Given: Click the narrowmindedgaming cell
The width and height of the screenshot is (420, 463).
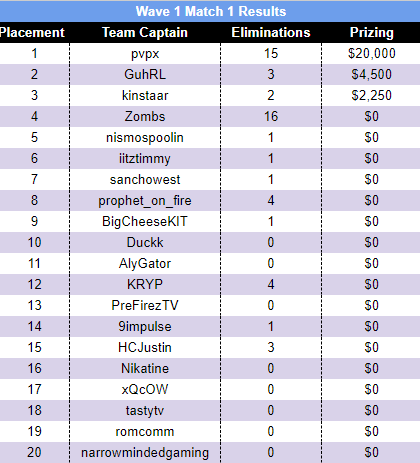Looking at the screenshot, I should coord(145,453).
